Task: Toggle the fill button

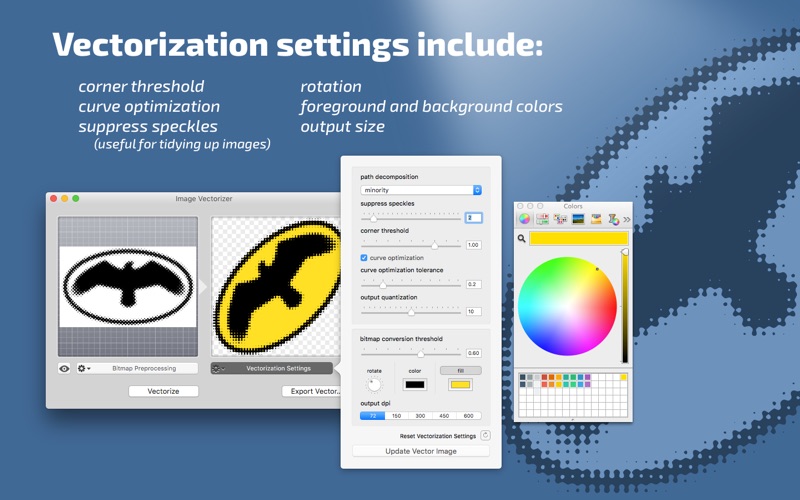Action: point(461,371)
